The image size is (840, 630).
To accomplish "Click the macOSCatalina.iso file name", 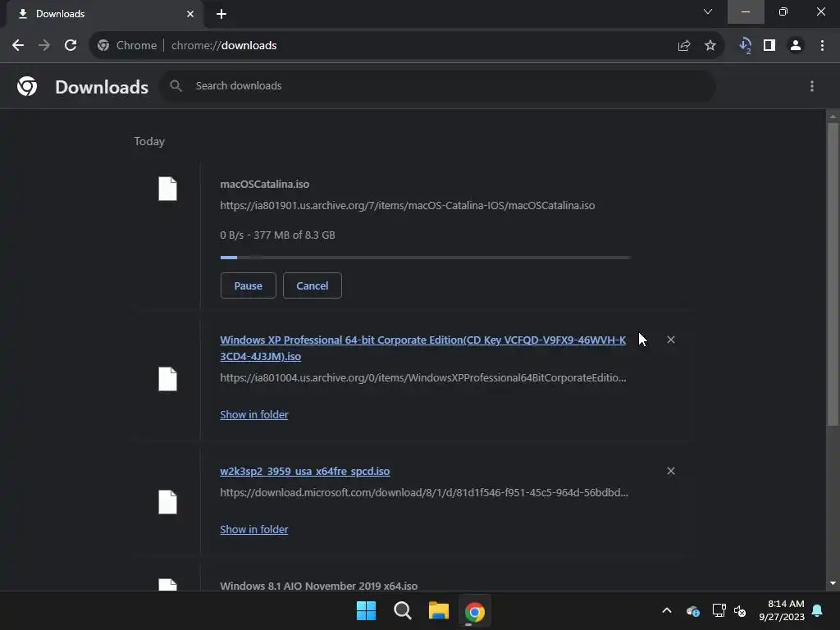I will pyautogui.click(x=265, y=185).
